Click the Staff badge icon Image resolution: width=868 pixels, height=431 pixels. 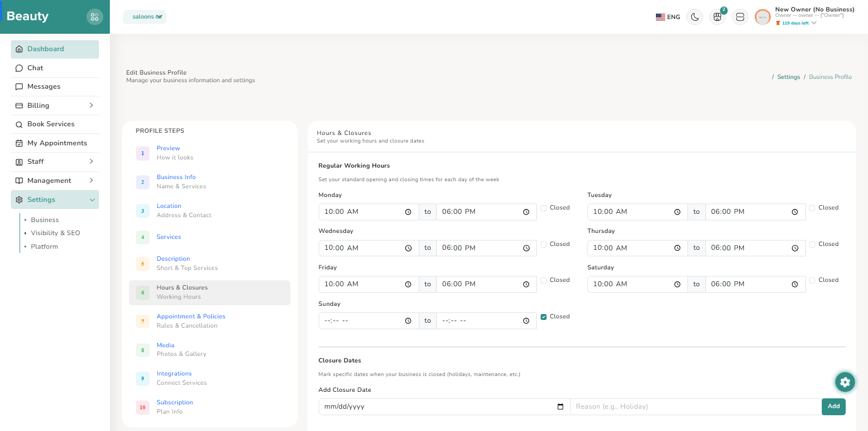pyautogui.click(x=19, y=162)
